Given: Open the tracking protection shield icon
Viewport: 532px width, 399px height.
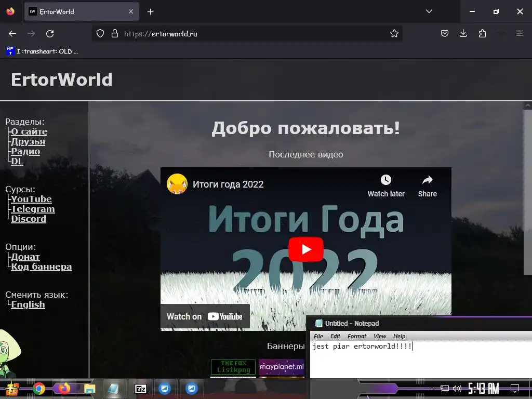Looking at the screenshot, I should pos(100,34).
